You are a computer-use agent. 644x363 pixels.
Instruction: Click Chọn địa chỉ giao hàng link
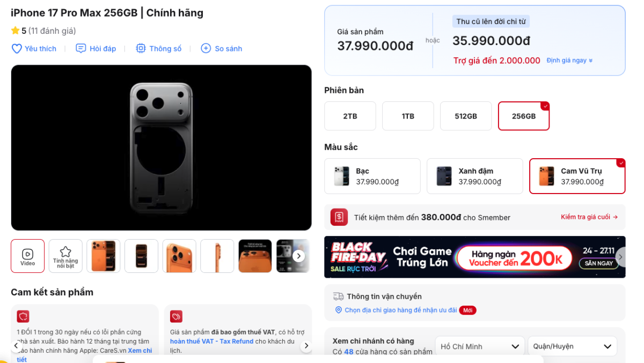coord(400,310)
